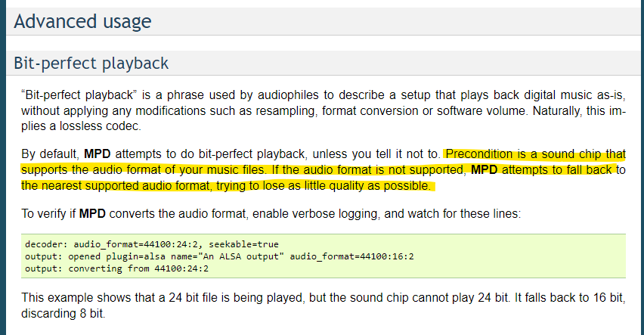The width and height of the screenshot is (644, 335).
Task: Click the "output: converting from" code line
Action: 116,268
